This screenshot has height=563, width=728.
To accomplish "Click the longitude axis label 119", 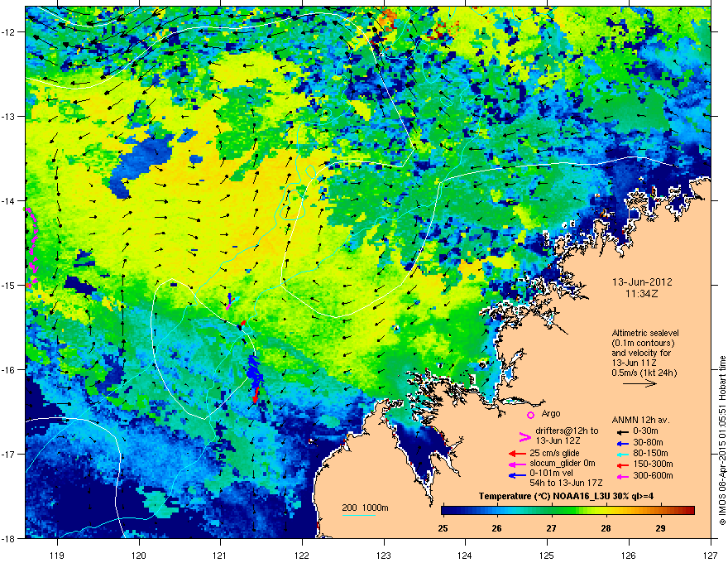I will point(57,556).
